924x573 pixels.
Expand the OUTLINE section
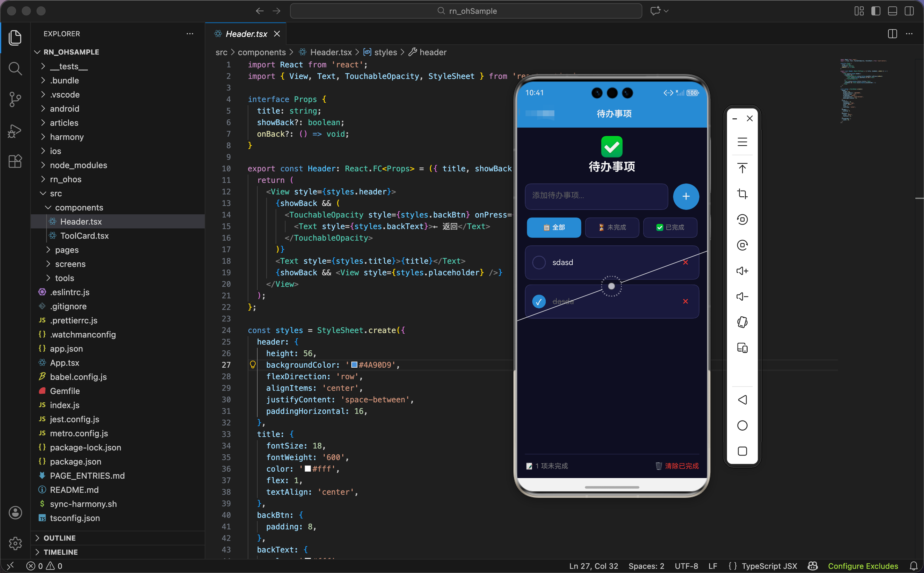point(59,538)
